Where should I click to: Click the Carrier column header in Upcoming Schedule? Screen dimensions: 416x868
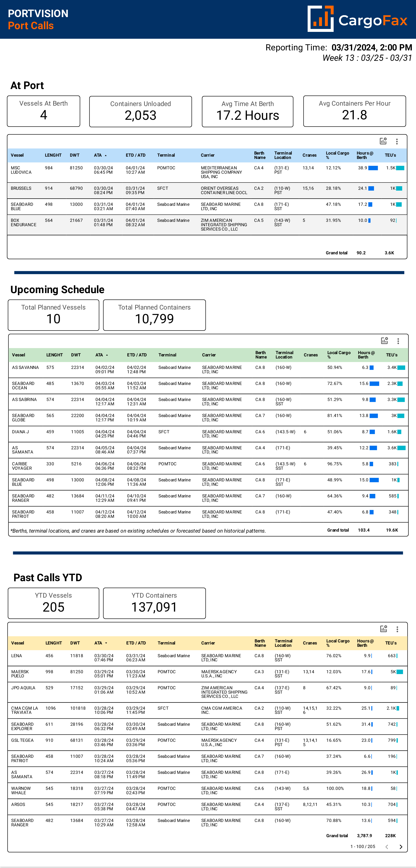point(209,355)
